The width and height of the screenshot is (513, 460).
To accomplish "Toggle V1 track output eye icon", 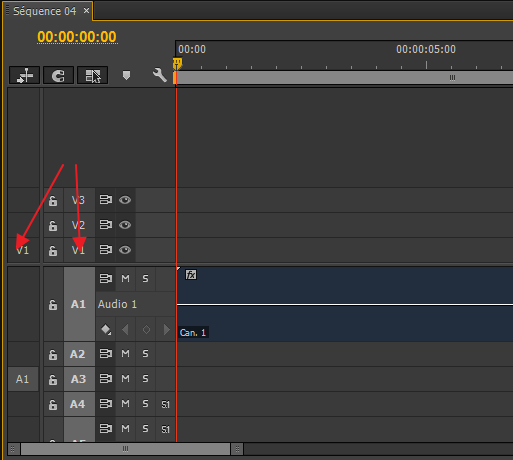I will (125, 250).
